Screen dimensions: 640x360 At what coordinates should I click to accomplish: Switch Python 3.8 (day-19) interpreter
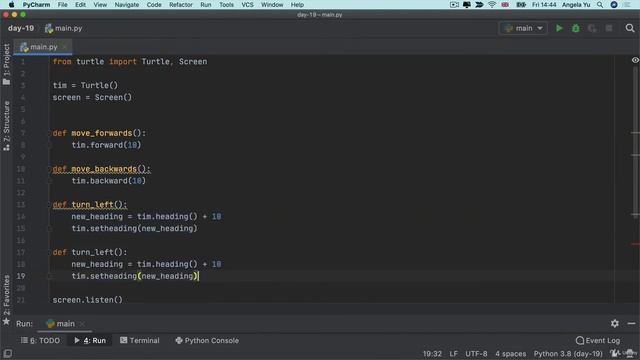click(x=568, y=353)
